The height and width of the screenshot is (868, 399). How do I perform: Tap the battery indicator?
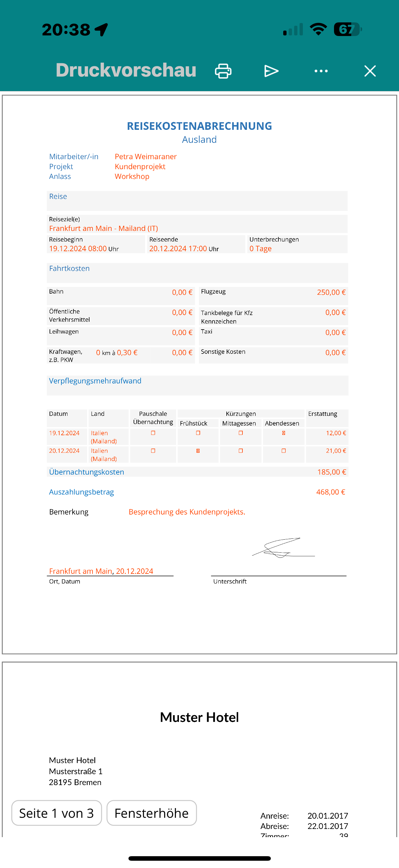pyautogui.click(x=348, y=29)
